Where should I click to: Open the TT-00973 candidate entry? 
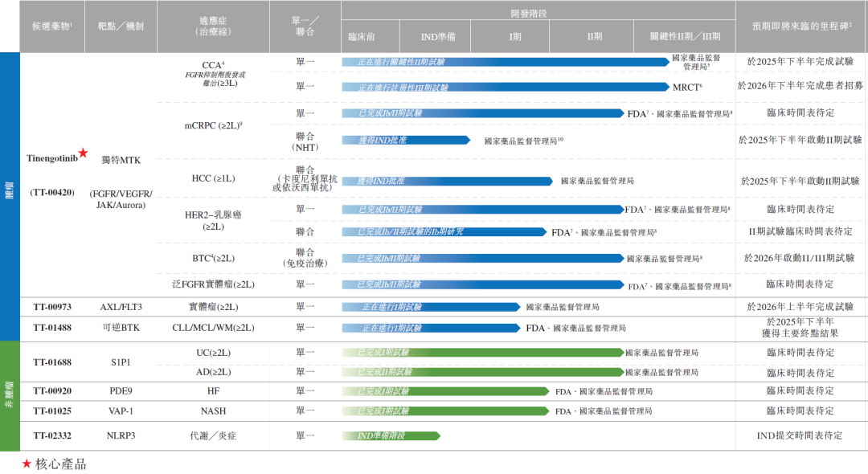click(x=52, y=307)
